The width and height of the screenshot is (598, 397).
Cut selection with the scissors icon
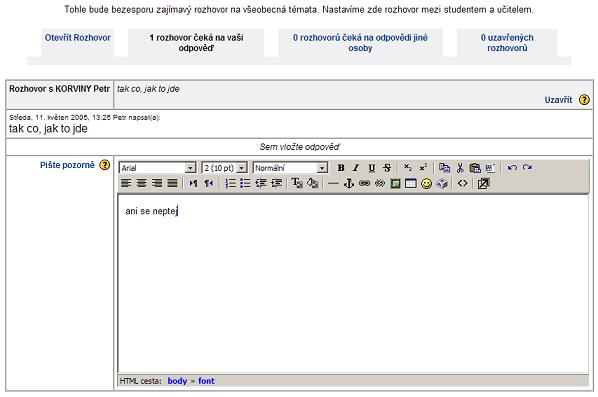(x=460, y=168)
